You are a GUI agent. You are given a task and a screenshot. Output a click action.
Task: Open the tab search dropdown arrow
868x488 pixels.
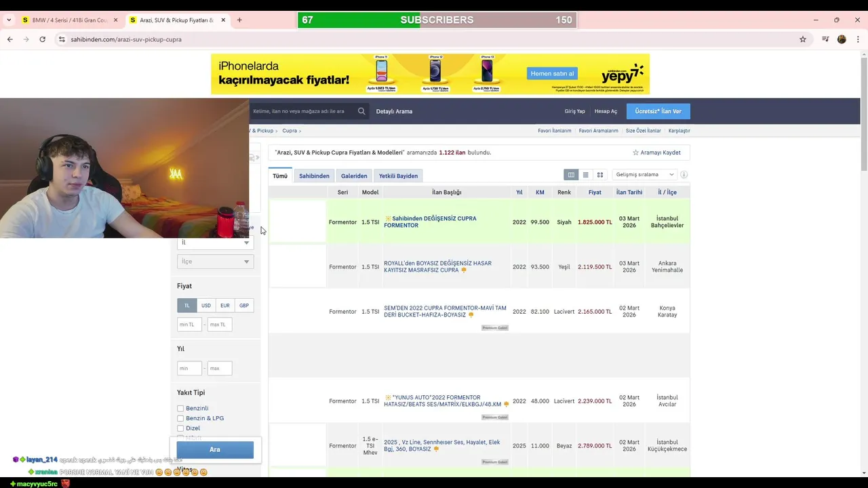(x=9, y=20)
